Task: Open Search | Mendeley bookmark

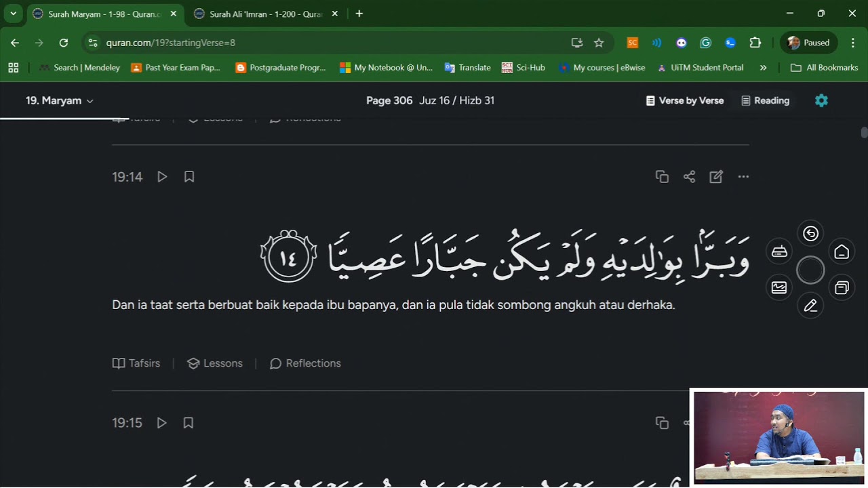Action: tap(80, 68)
